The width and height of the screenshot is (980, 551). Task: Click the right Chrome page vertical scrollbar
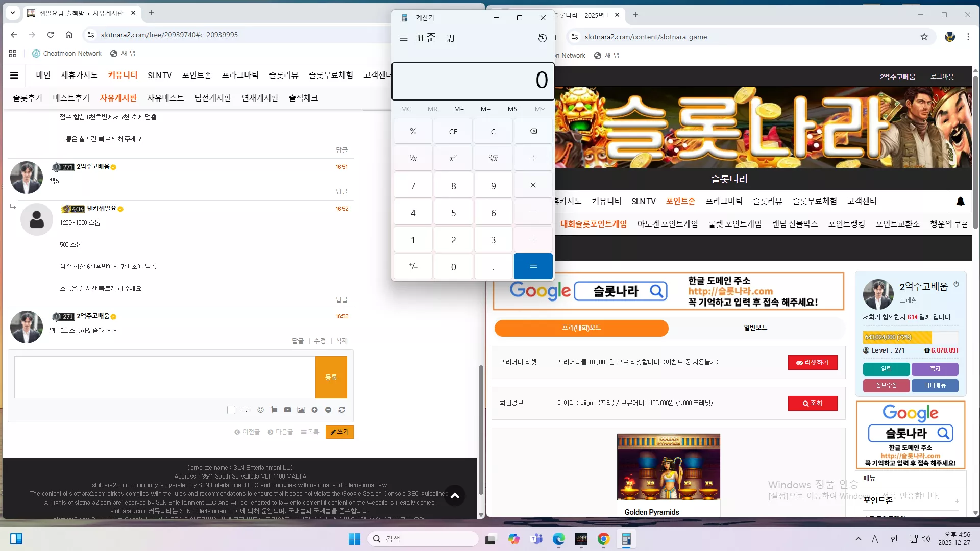click(975, 153)
